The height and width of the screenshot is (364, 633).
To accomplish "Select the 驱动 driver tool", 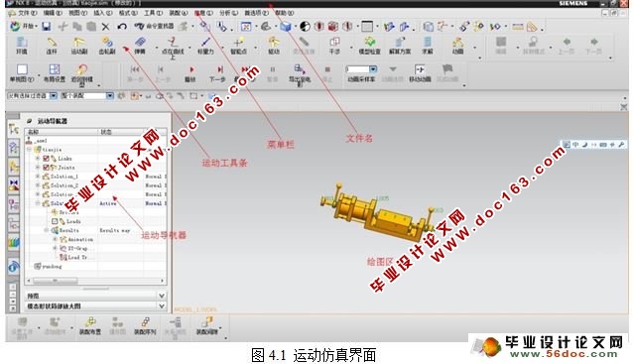I will pyautogui.click(x=274, y=46).
